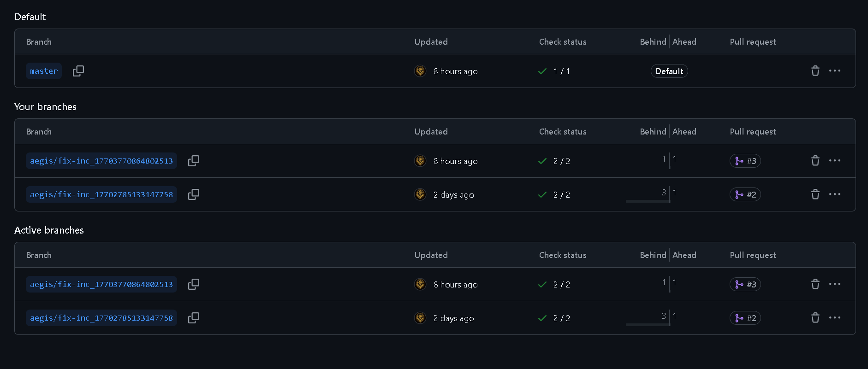Viewport: 868px width, 369px height.
Task: Open the master branch link
Action: pos(44,71)
